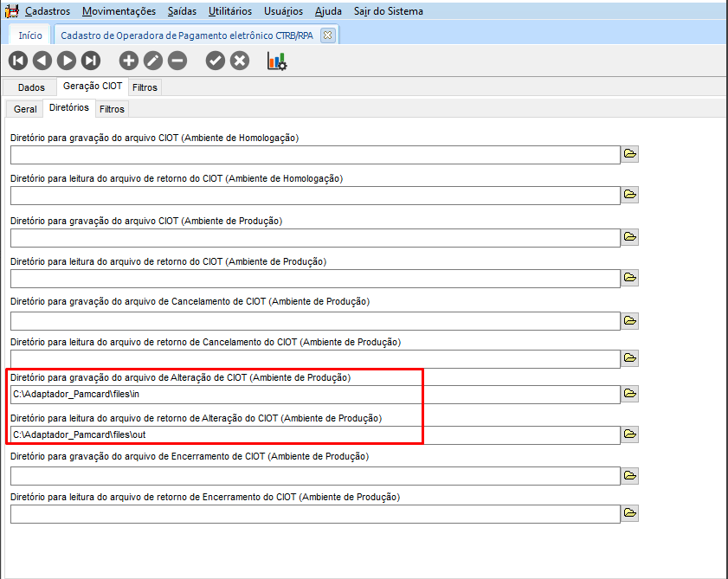Browse folder for CIOT gravação Homologação directory
Viewport: 728px width, 579px height.
(630, 154)
